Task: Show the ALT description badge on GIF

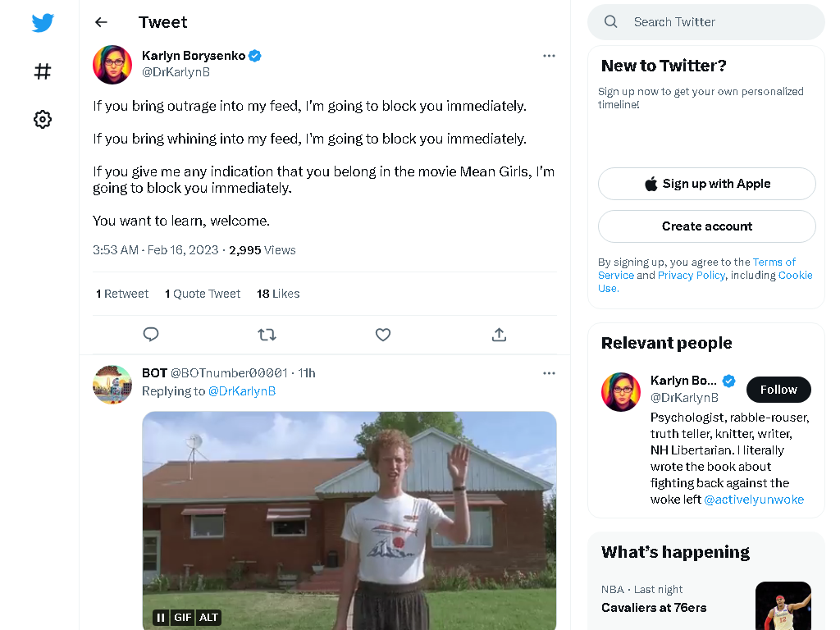Action: click(208, 617)
